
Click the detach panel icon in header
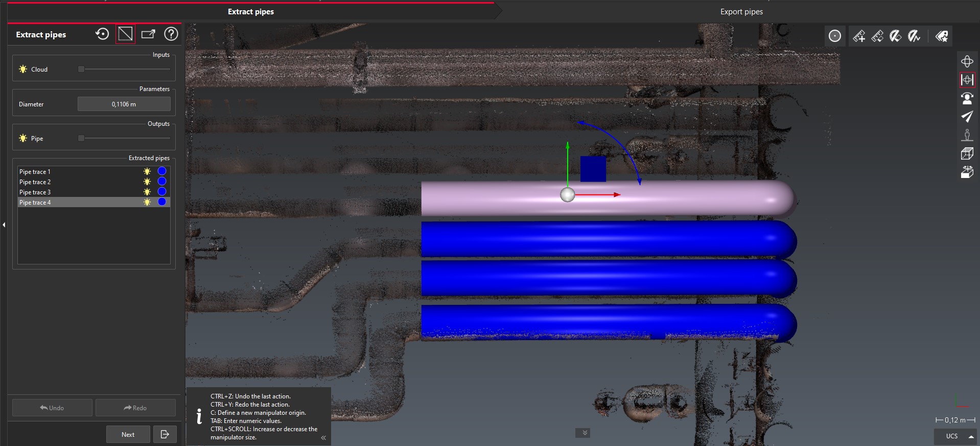click(148, 34)
